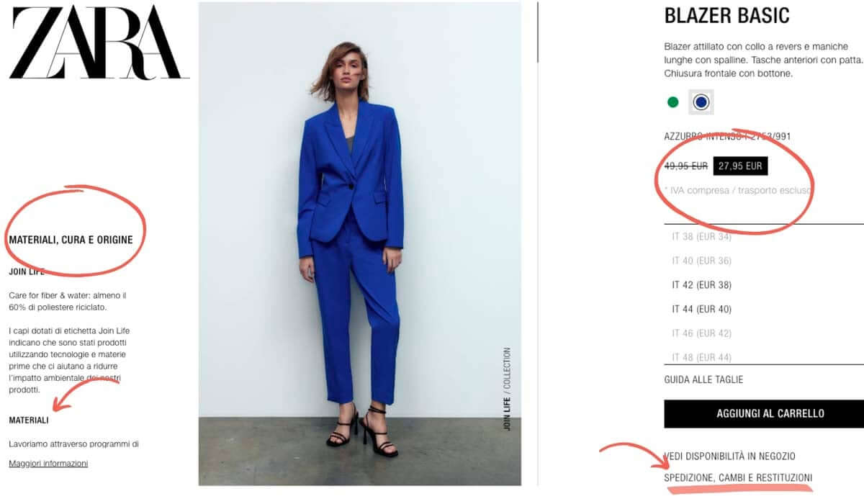Open Maggiori informazioni link
Screen dimensions: 864x504
click(x=48, y=464)
